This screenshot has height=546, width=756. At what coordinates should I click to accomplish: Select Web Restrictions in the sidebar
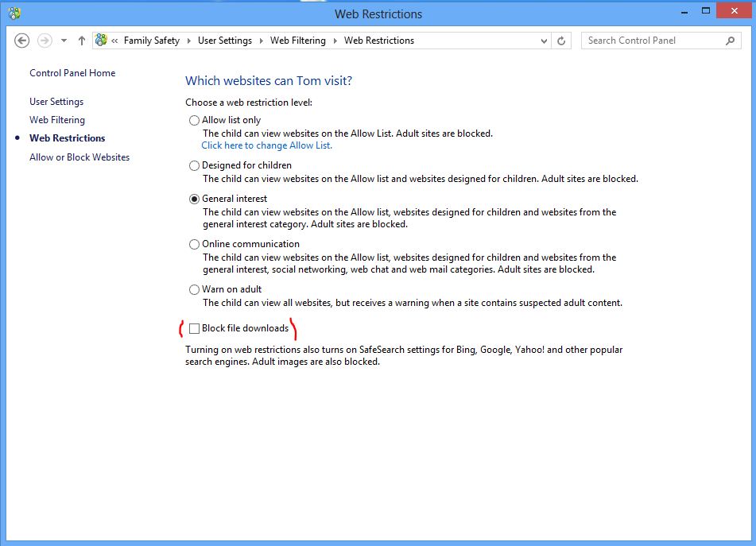click(67, 137)
